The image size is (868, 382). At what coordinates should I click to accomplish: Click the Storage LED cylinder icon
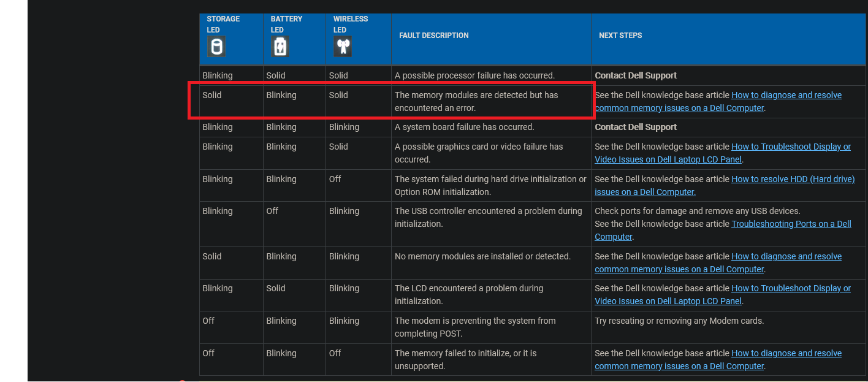pyautogui.click(x=216, y=47)
